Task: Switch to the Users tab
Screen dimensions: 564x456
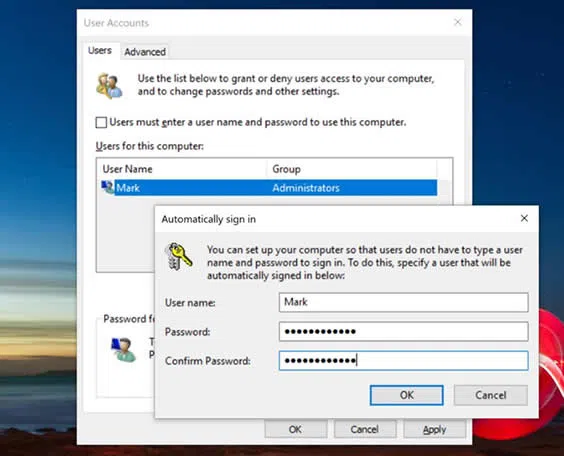Action: [x=100, y=50]
